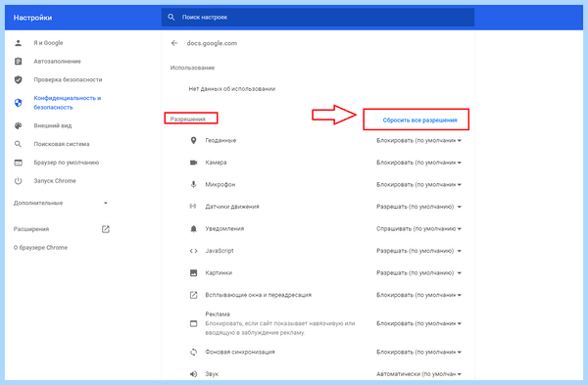Open Запуск Chrome settings section

coord(55,180)
